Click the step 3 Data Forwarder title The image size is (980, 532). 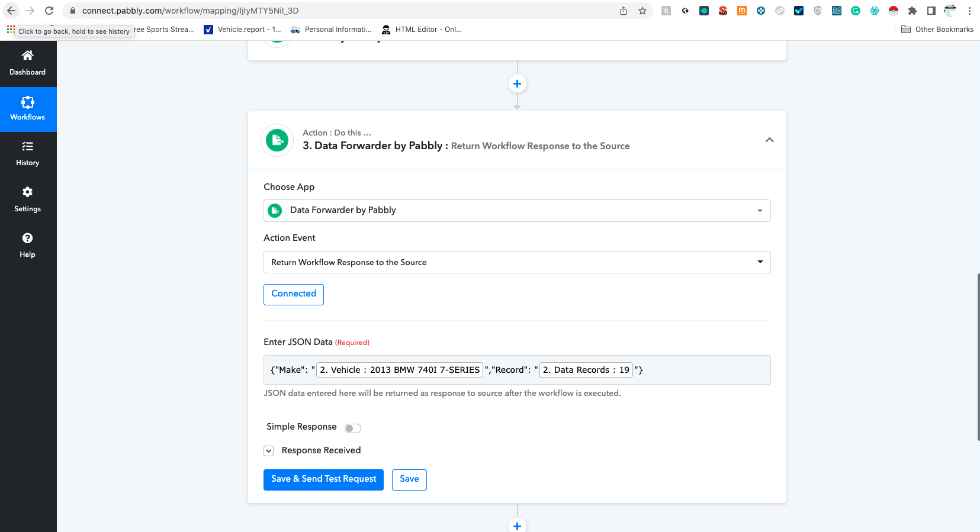coord(466,146)
